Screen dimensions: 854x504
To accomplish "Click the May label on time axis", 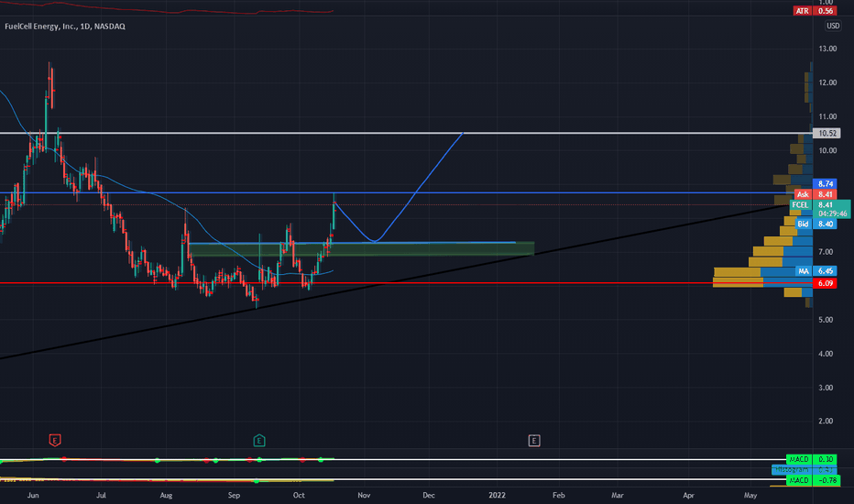I will pyautogui.click(x=750, y=495).
